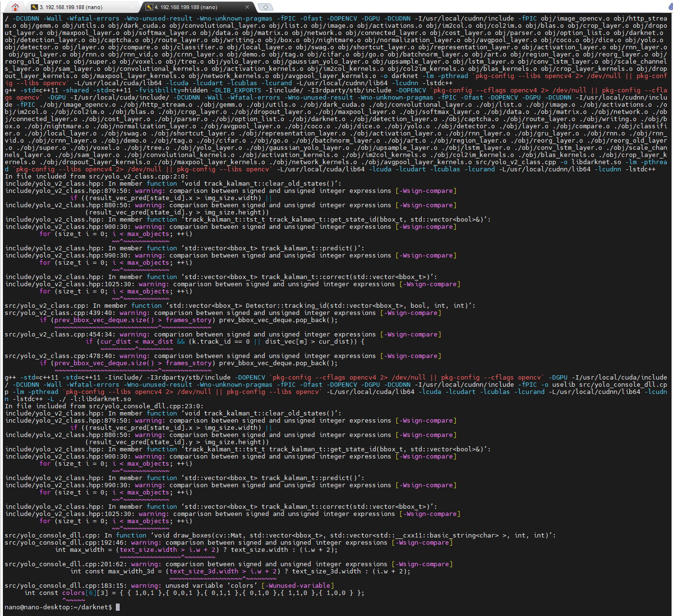This screenshot has height=616, width=673.
Task: Open a new terminal tab
Action: pos(265,7)
